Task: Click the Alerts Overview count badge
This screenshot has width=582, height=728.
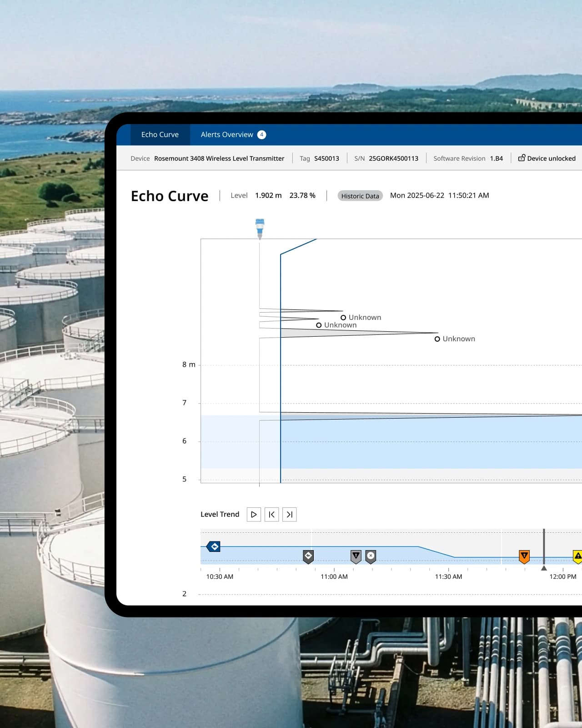Action: coord(261,135)
